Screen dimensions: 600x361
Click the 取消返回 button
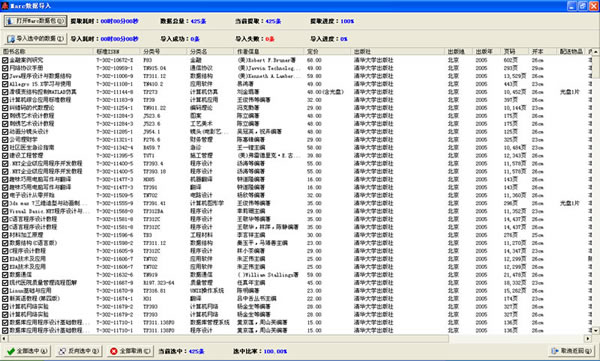[572, 351]
